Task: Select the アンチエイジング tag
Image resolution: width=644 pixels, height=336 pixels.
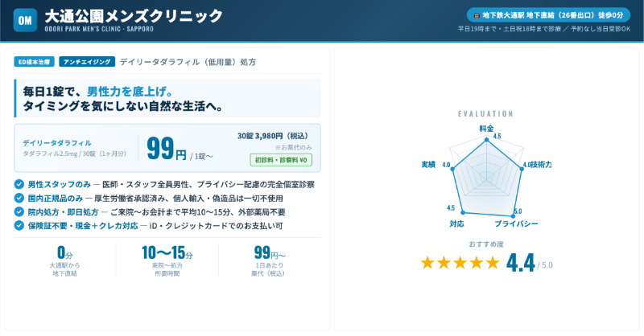Action: (86, 62)
